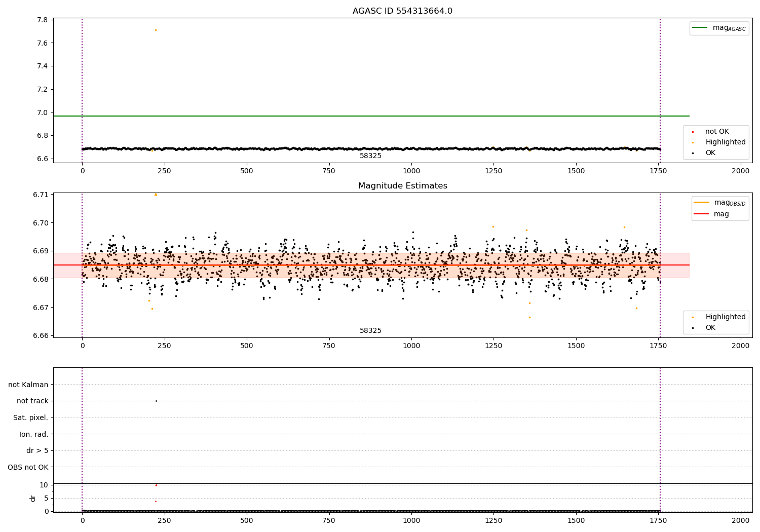The image size is (760, 532).
Task: Click the x-axis tick '500' in the bottom plot
Action: tap(247, 521)
